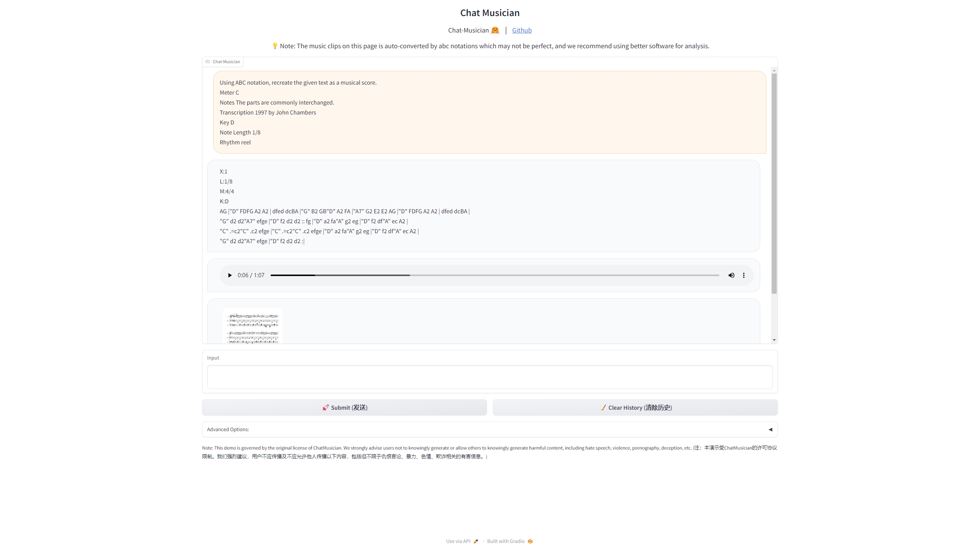The image size is (980, 551).
Task: Open the Github link
Action: 522,29
